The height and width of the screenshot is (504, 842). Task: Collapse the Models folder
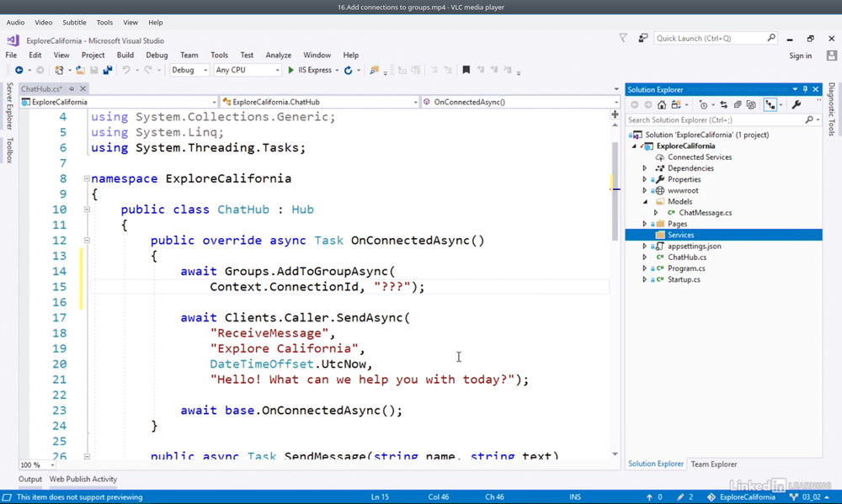(x=645, y=202)
